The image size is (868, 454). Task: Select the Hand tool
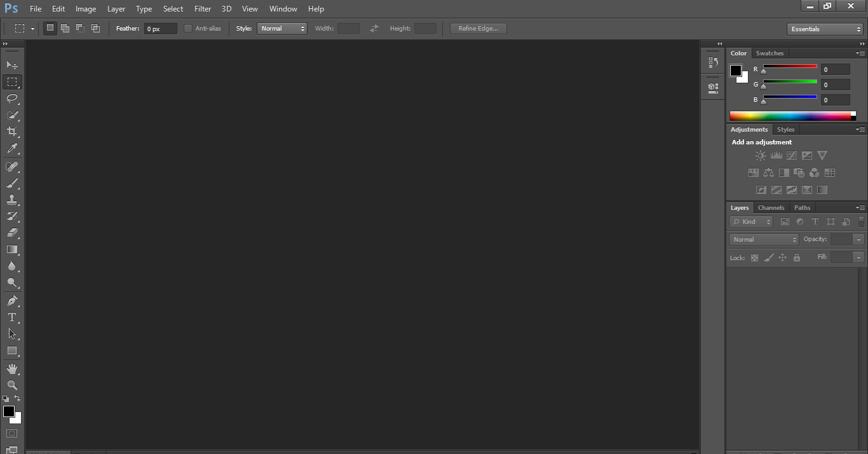pyautogui.click(x=12, y=368)
